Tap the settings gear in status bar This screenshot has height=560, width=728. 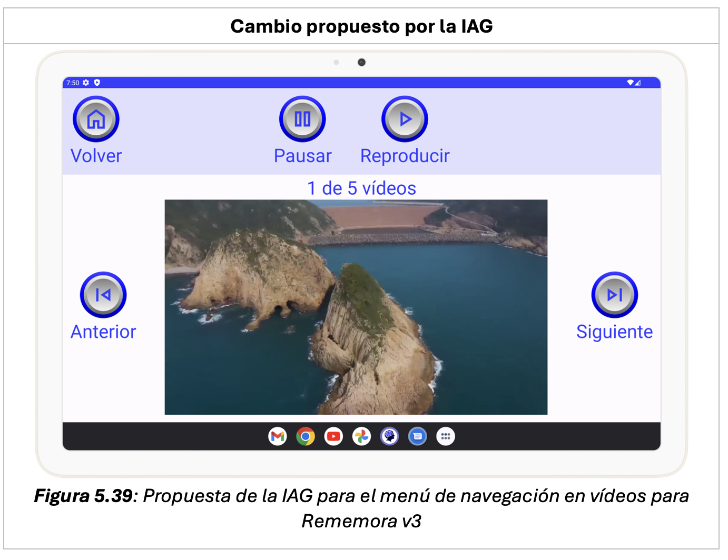coord(86,83)
